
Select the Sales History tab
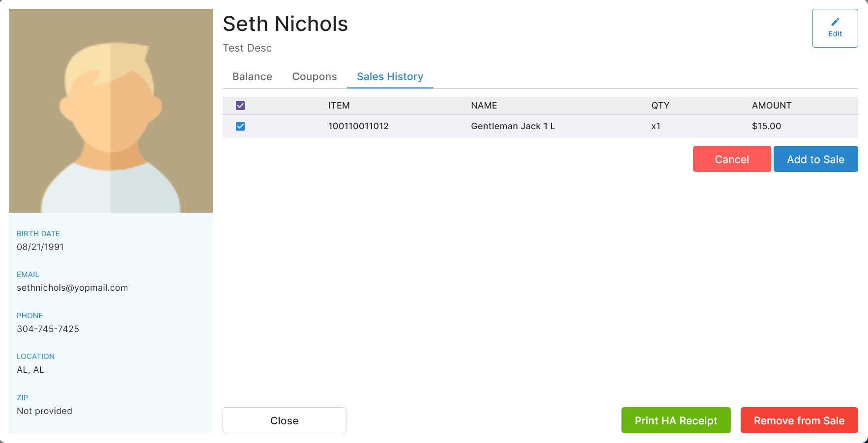click(390, 77)
